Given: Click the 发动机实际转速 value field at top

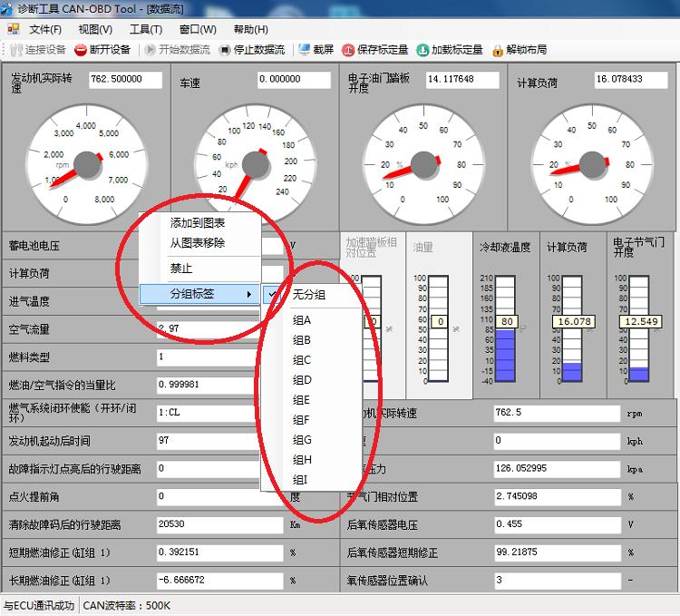Looking at the screenshot, I should click(125, 80).
